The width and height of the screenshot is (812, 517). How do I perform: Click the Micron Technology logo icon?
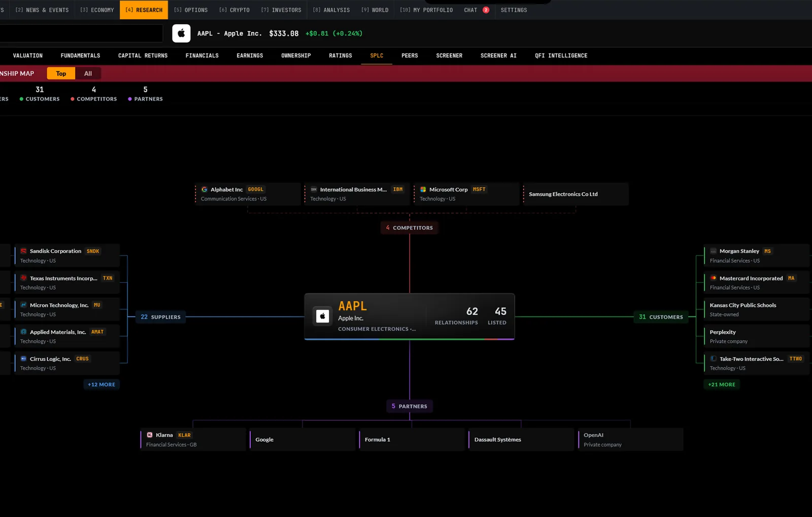coord(23,305)
